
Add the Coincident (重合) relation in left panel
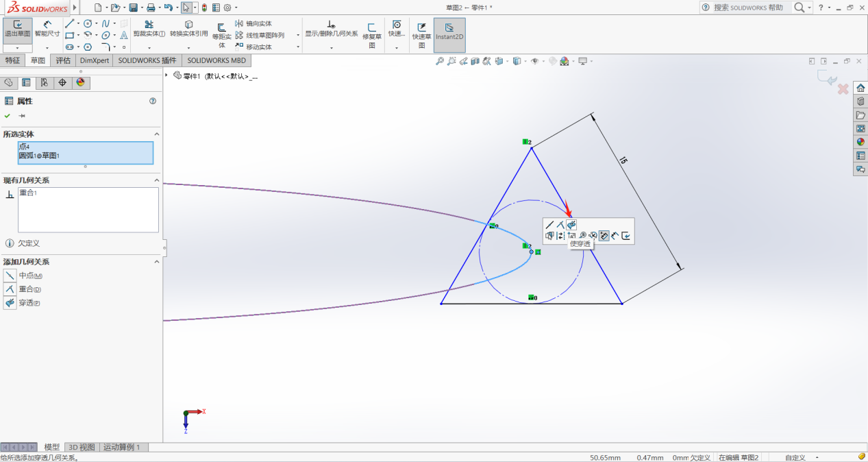coord(10,289)
